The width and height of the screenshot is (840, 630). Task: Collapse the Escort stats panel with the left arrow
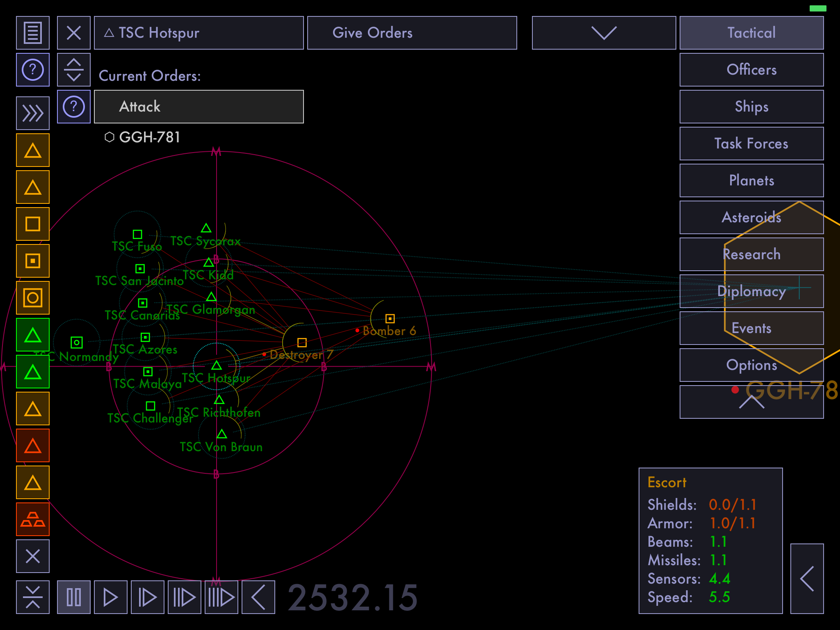click(807, 579)
